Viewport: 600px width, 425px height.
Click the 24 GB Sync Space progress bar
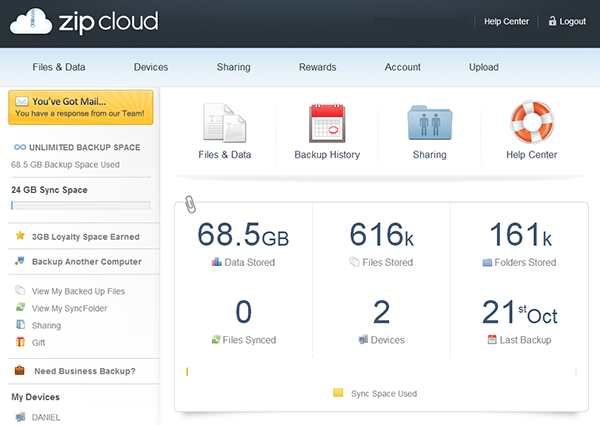click(81, 205)
